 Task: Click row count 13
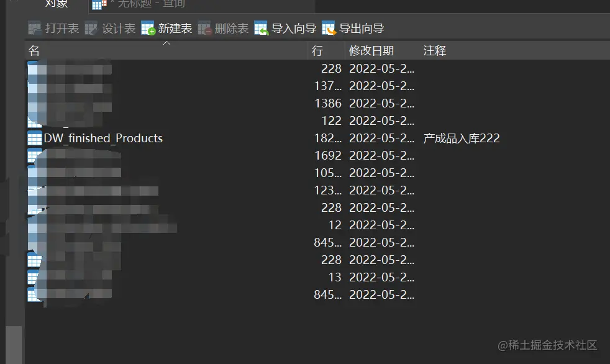tap(335, 277)
